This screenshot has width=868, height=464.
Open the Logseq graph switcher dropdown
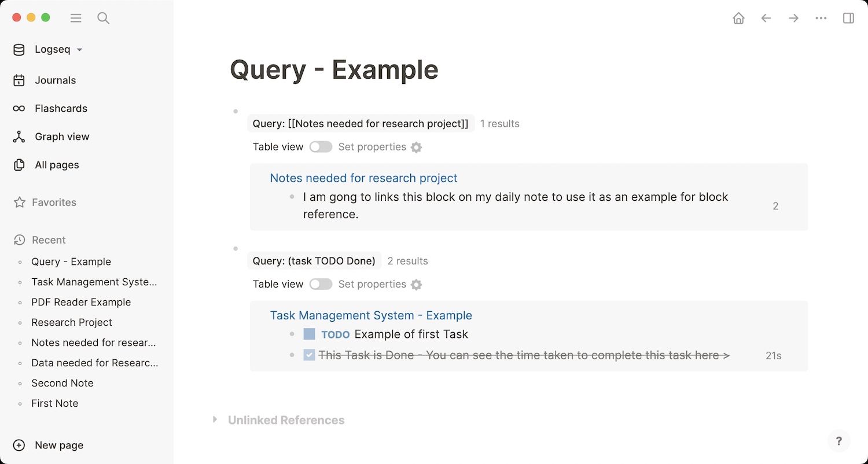point(80,49)
